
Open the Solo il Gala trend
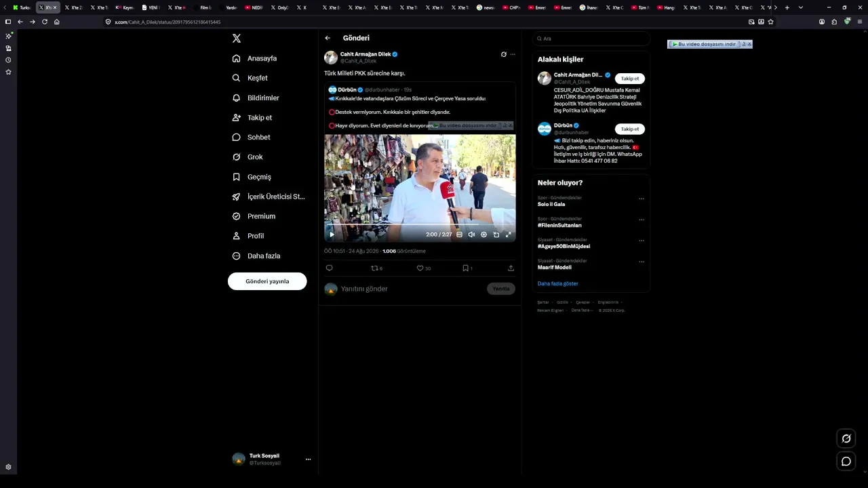click(x=551, y=204)
